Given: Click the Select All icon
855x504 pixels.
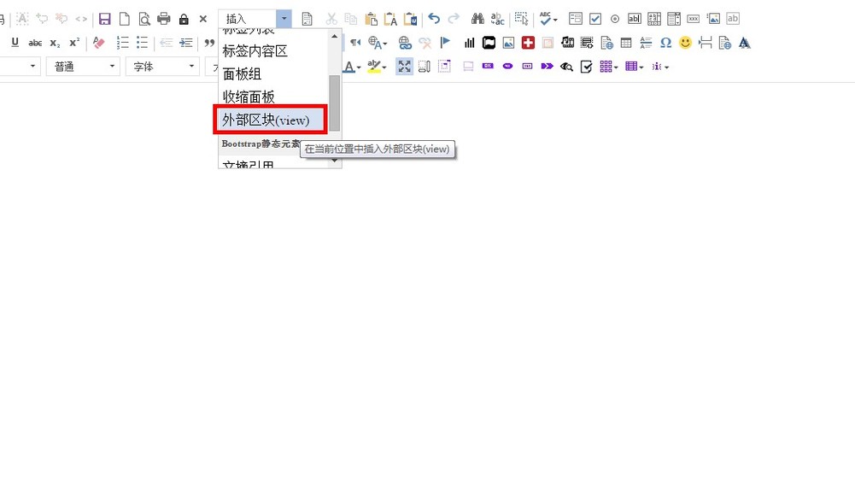Looking at the screenshot, I should 521,19.
